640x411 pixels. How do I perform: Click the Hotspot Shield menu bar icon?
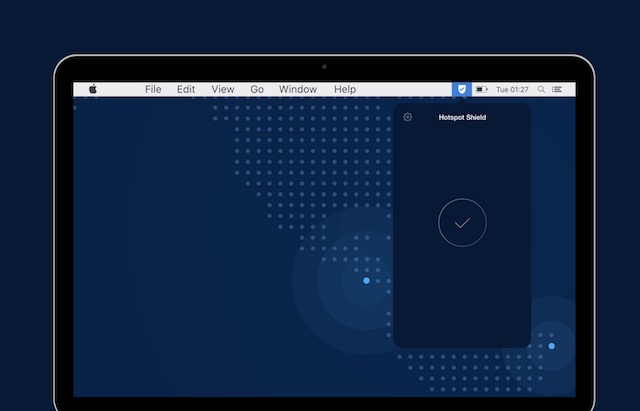tap(462, 89)
